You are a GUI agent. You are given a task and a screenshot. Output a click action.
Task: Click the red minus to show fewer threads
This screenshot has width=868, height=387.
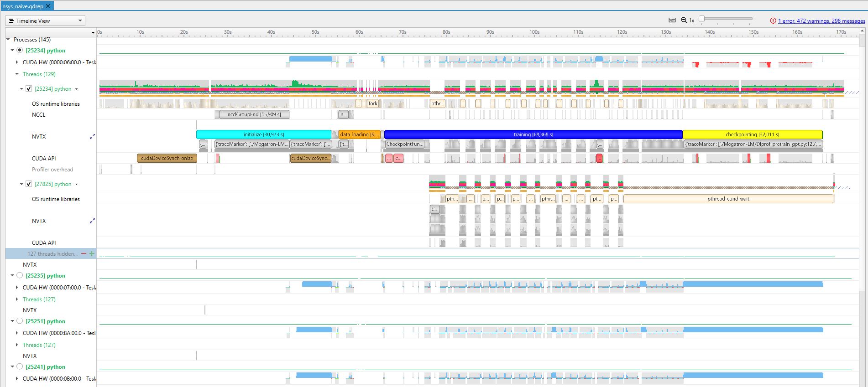(84, 254)
